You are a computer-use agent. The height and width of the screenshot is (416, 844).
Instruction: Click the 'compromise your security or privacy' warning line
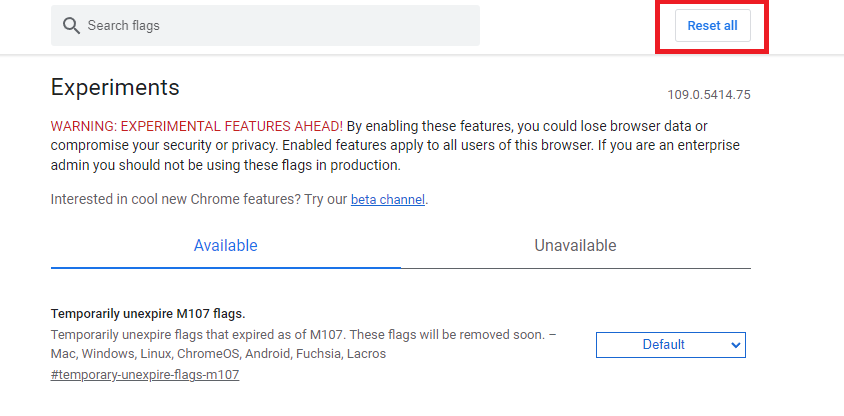[x=180, y=145]
